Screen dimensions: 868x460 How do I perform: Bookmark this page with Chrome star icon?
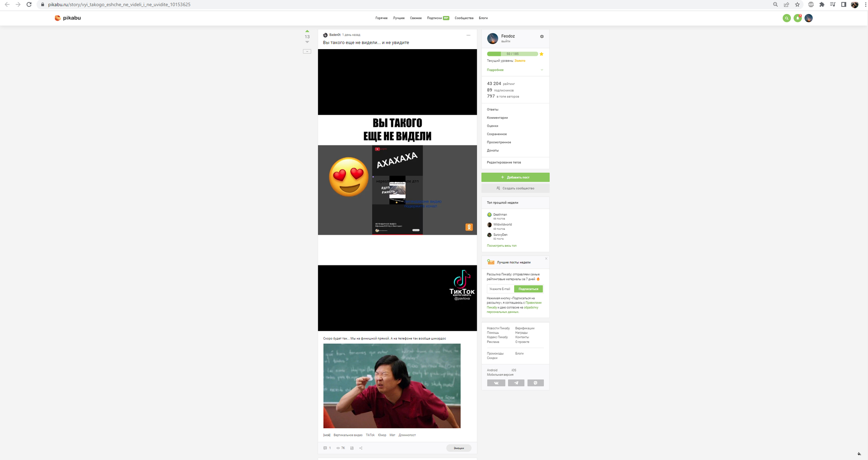click(797, 5)
